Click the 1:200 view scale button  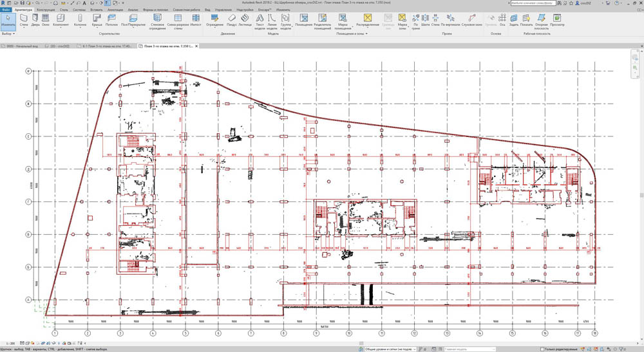(x=10, y=344)
